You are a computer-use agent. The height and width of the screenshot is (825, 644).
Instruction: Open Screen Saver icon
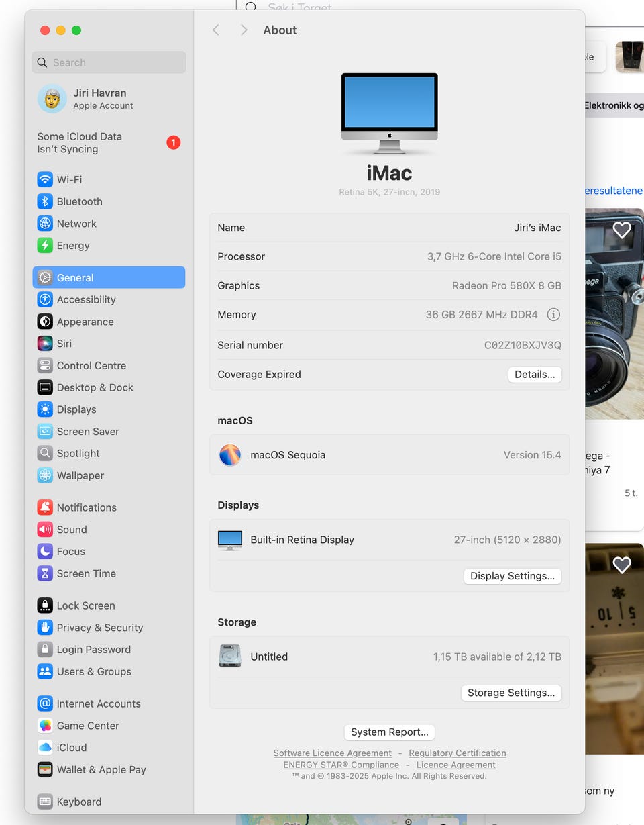pyautogui.click(x=45, y=432)
